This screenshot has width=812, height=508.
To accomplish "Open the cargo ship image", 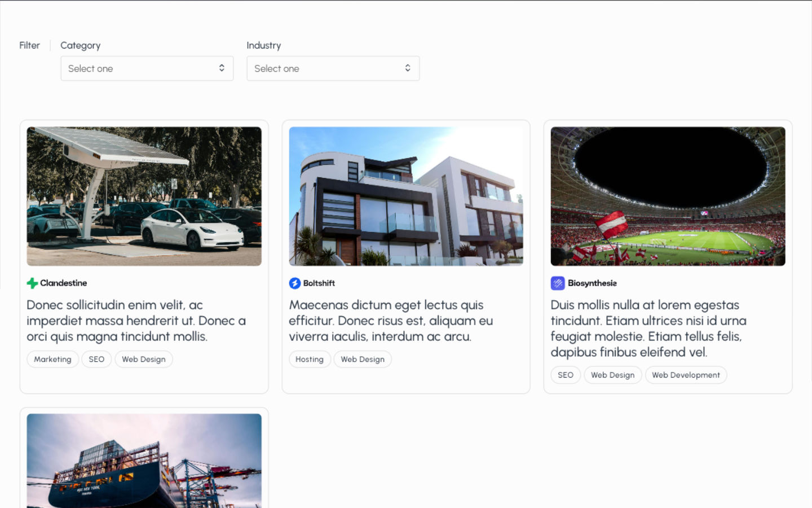I will coord(144,460).
